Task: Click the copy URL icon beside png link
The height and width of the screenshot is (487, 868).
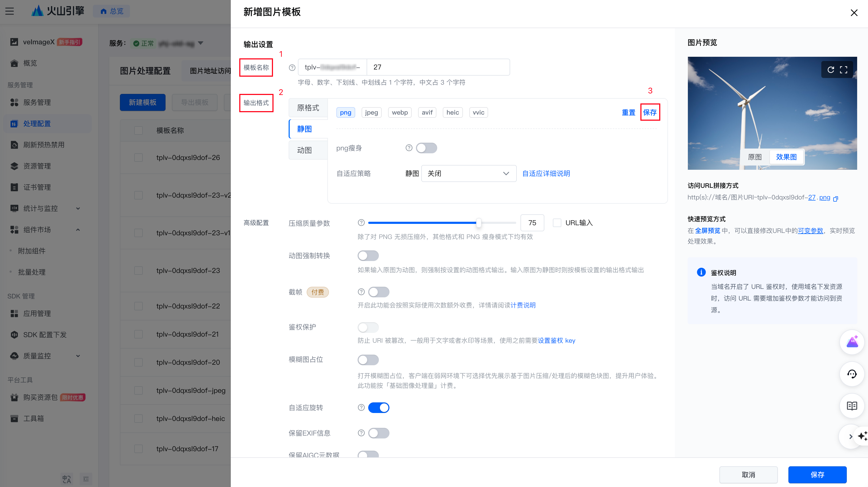Action: [x=835, y=198]
